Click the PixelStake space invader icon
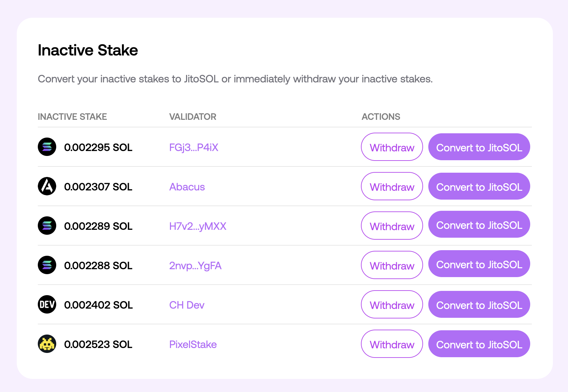Screen dimensions: 568x392 coord(47,344)
